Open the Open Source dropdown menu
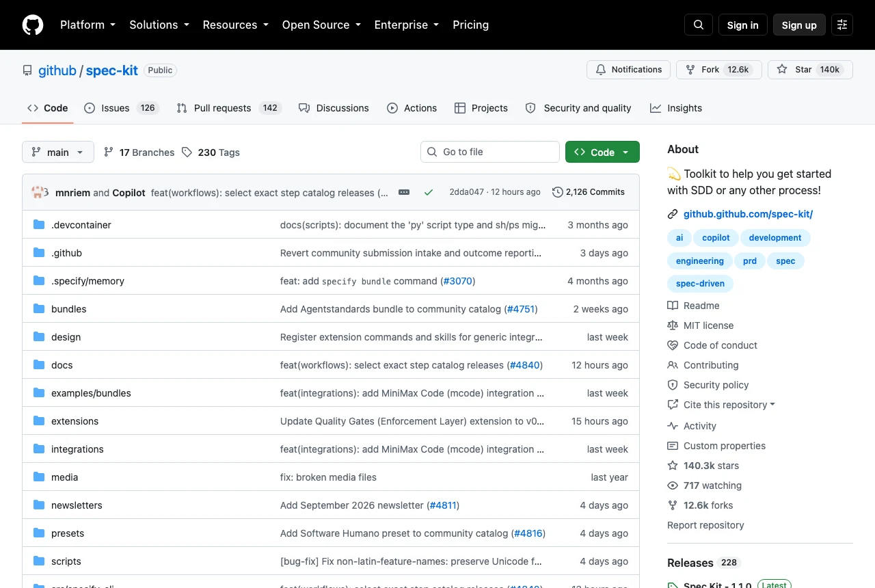 pos(321,25)
